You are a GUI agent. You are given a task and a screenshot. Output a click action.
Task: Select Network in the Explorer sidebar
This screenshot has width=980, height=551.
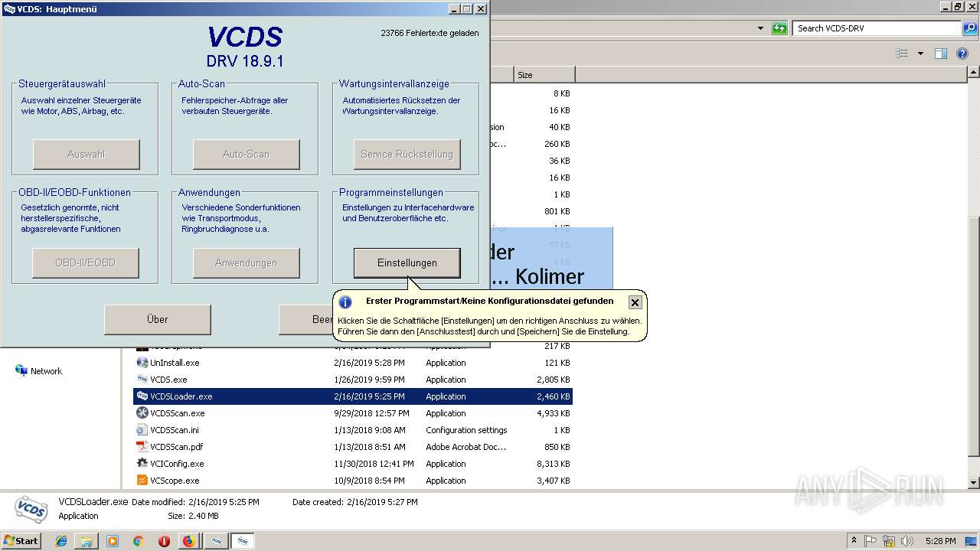click(x=46, y=371)
